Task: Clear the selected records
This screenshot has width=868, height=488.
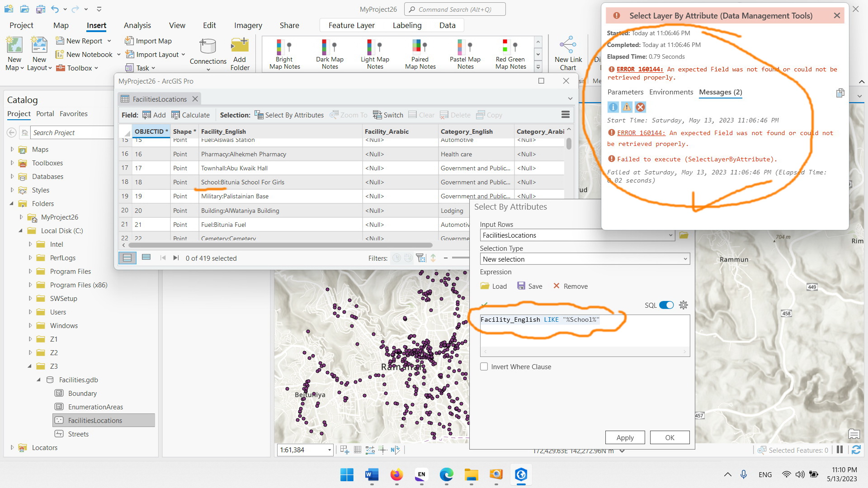Action: [x=421, y=115]
